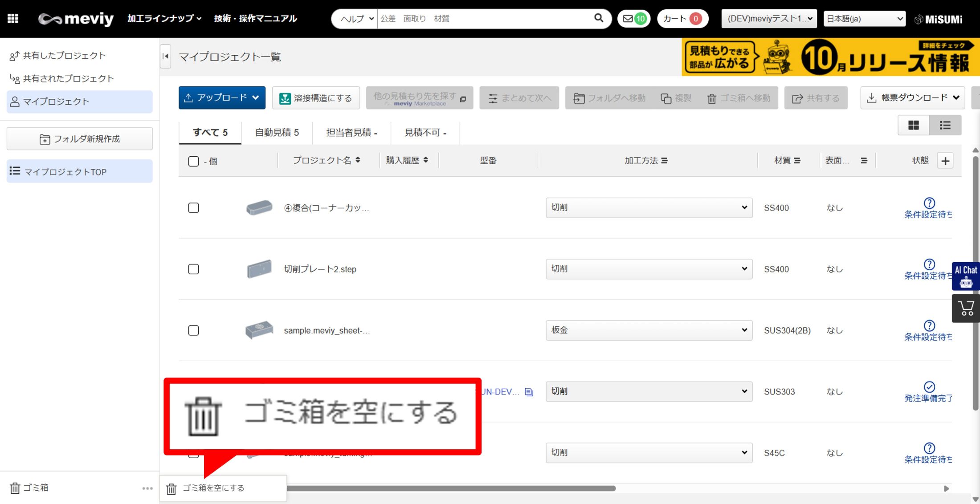Click the add column plus icon
Viewport: 980px width, 504px height.
point(945,161)
